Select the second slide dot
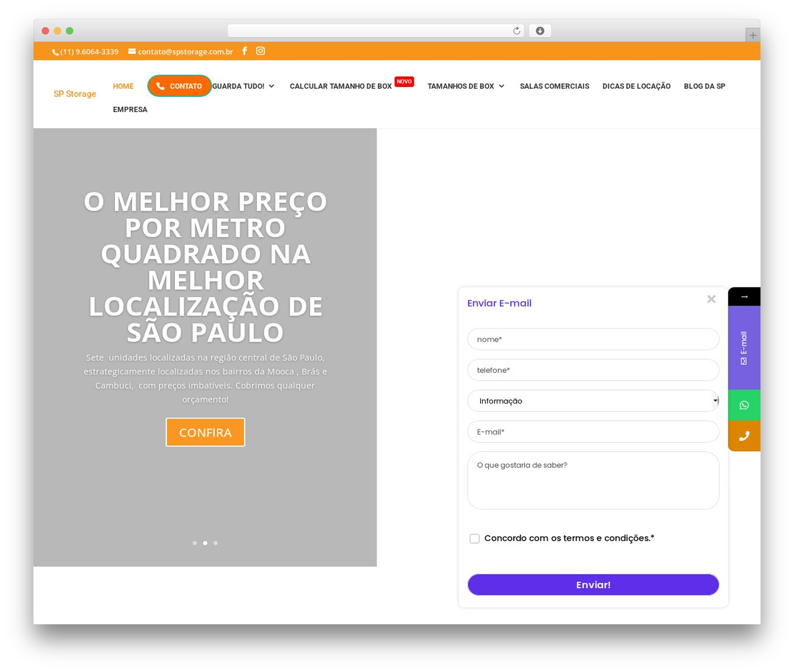The height and width of the screenshot is (672, 794). (205, 543)
